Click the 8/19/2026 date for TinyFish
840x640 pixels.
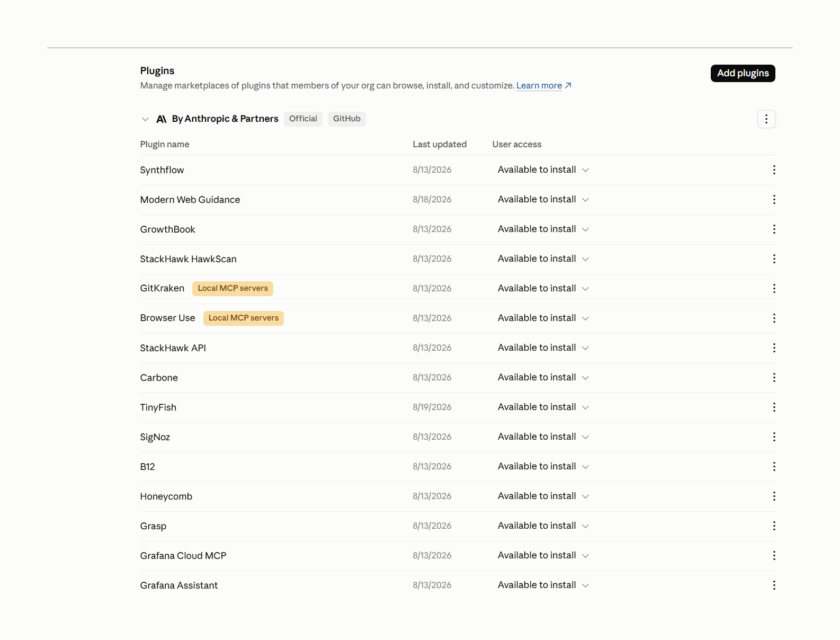click(432, 407)
